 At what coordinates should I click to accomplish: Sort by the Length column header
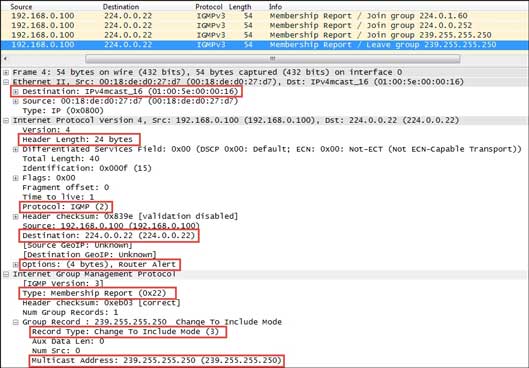click(240, 6)
